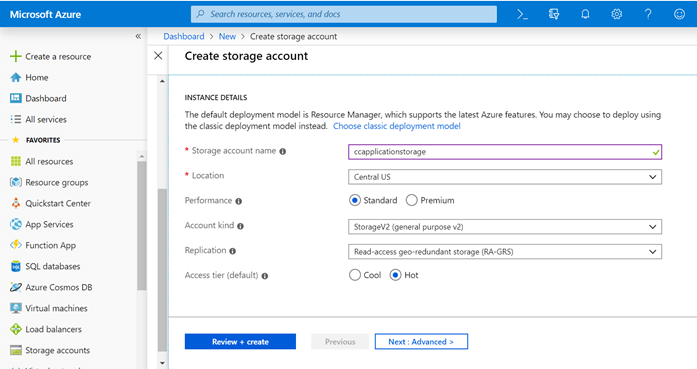Open the Create a resource menu item
The height and width of the screenshot is (369, 697).
pos(58,56)
